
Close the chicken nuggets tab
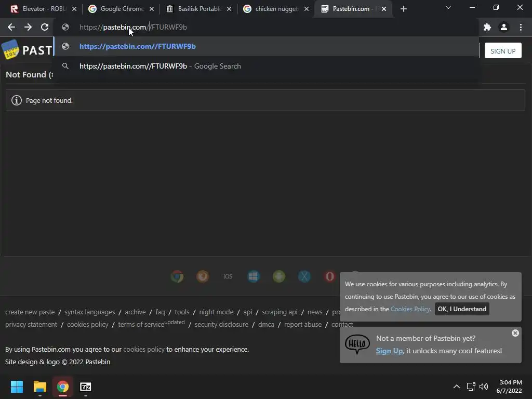[x=307, y=9]
